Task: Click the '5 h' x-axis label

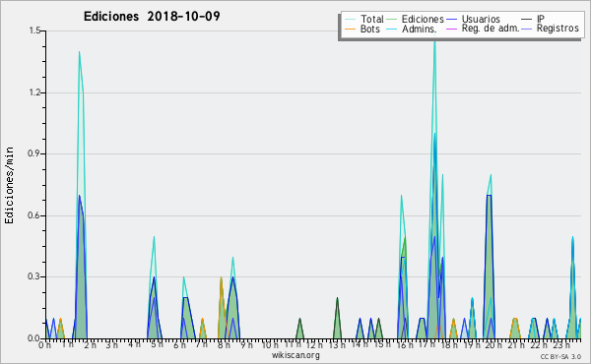Action: (x=157, y=344)
